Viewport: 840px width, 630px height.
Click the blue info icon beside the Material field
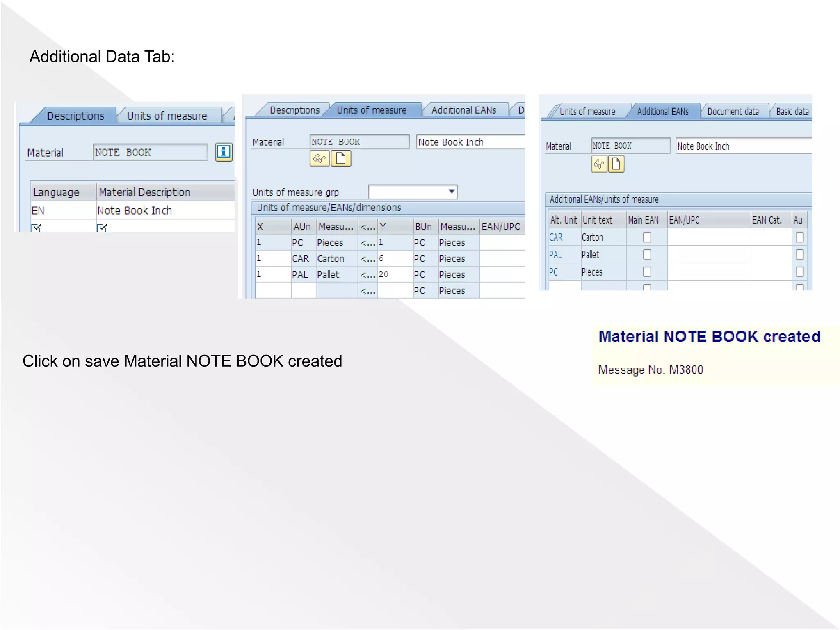pos(224,152)
